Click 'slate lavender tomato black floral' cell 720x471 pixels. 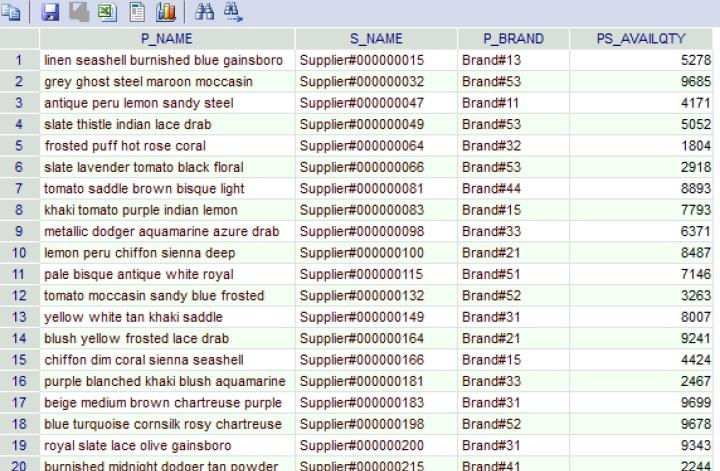pyautogui.click(x=167, y=167)
